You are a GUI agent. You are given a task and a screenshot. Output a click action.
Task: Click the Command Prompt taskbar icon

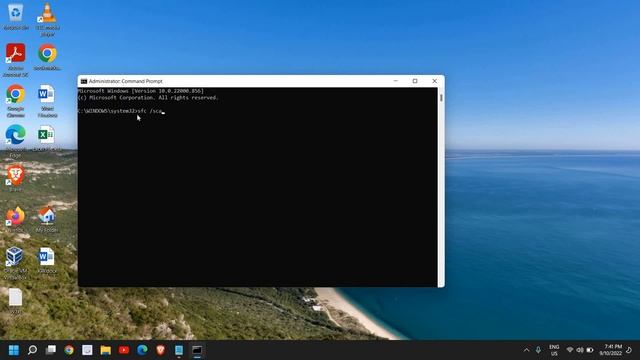point(197,350)
